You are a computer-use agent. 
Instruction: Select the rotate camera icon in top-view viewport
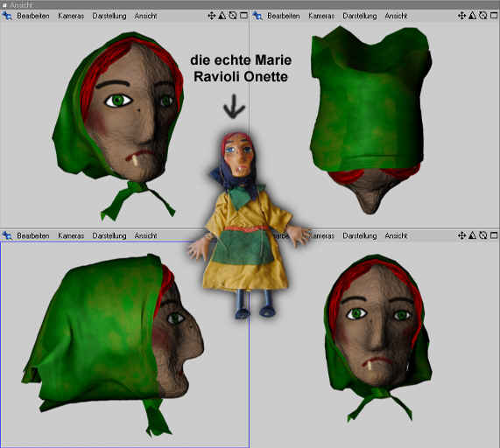483,15
